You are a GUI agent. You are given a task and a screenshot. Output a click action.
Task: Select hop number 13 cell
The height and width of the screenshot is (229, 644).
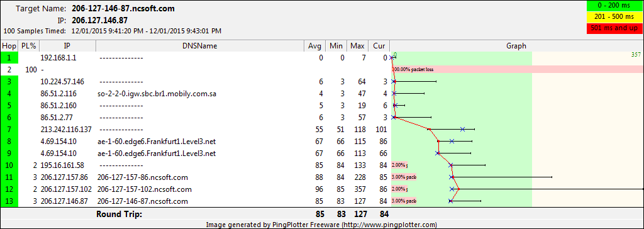click(x=9, y=201)
